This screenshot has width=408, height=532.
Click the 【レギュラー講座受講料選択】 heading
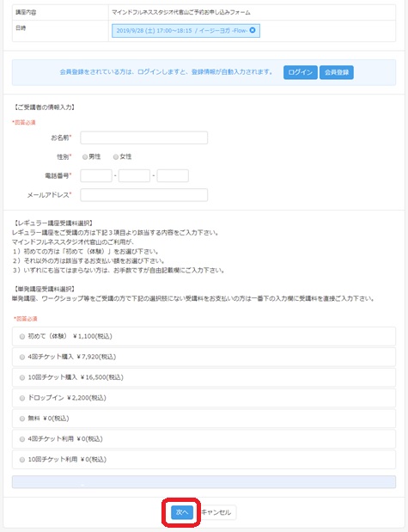coord(53,223)
